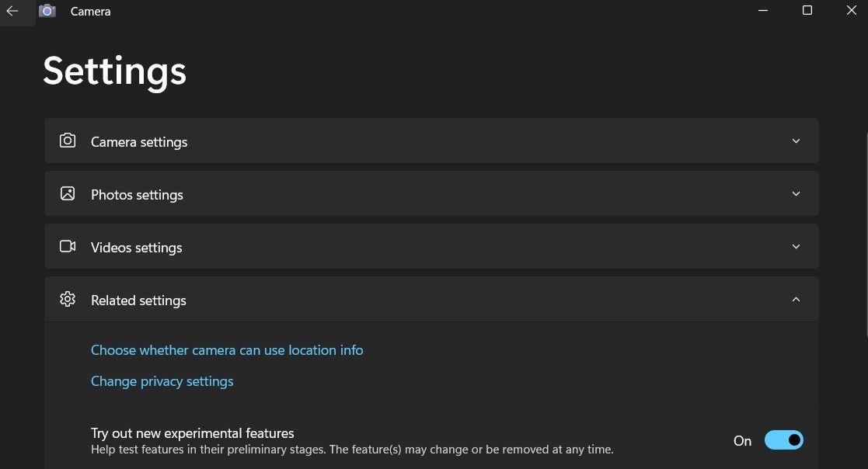Expand the Camera settings section
868x469 pixels.
pyautogui.click(x=796, y=141)
